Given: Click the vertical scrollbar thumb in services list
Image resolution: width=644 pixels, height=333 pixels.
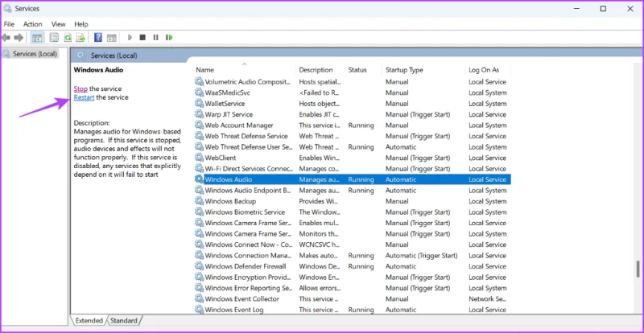Looking at the screenshot, I should click(x=638, y=269).
